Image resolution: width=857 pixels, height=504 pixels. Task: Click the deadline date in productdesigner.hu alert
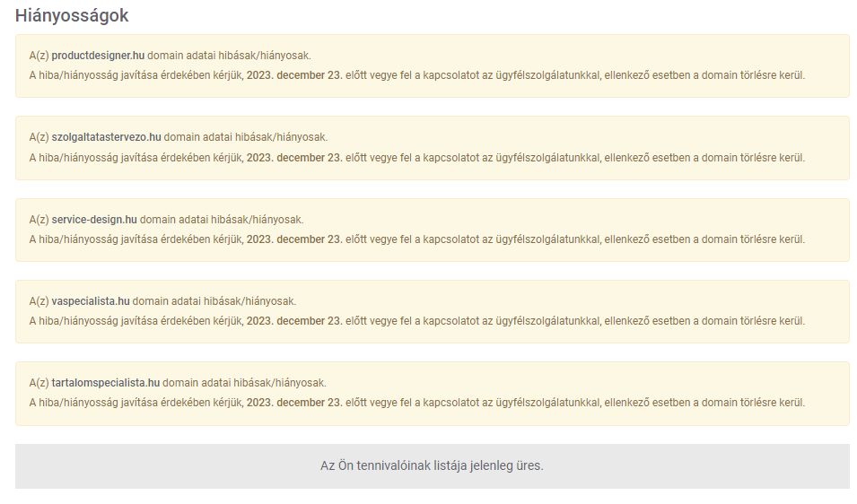[x=294, y=75]
